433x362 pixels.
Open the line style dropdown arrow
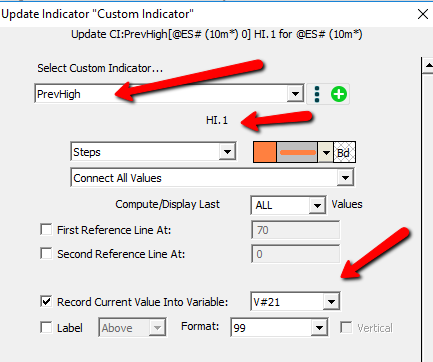pos(326,153)
